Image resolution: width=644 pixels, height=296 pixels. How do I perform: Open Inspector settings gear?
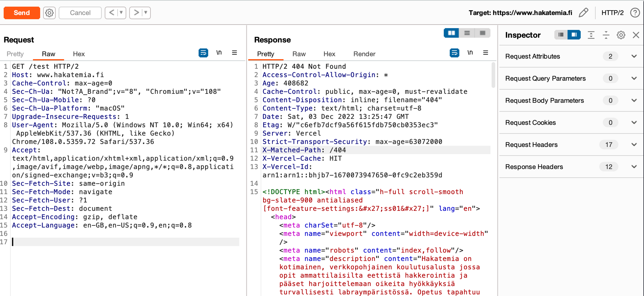pyautogui.click(x=621, y=35)
